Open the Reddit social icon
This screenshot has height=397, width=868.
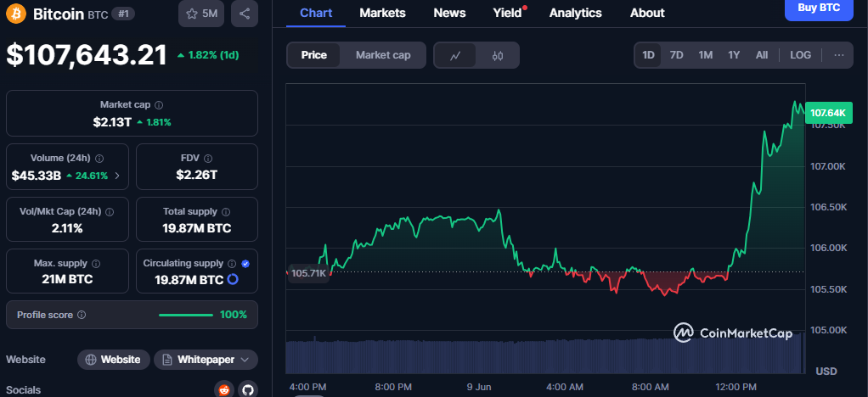pyautogui.click(x=224, y=390)
